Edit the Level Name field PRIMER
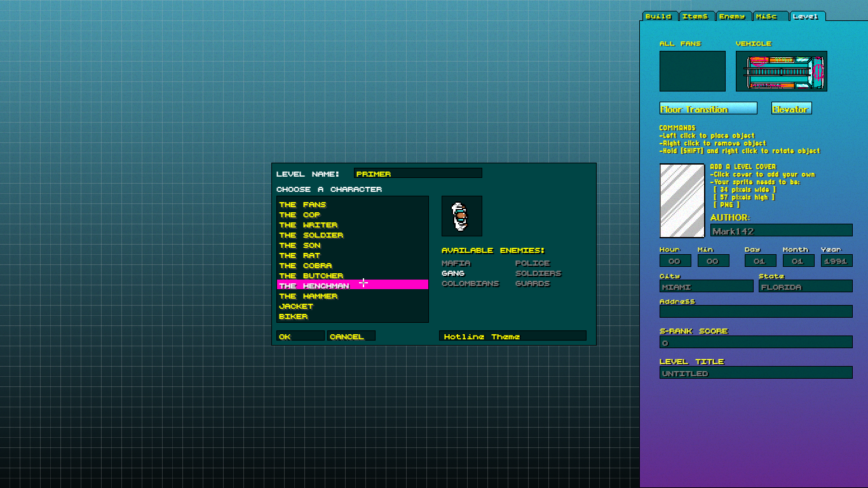The image size is (868, 488). coord(417,173)
